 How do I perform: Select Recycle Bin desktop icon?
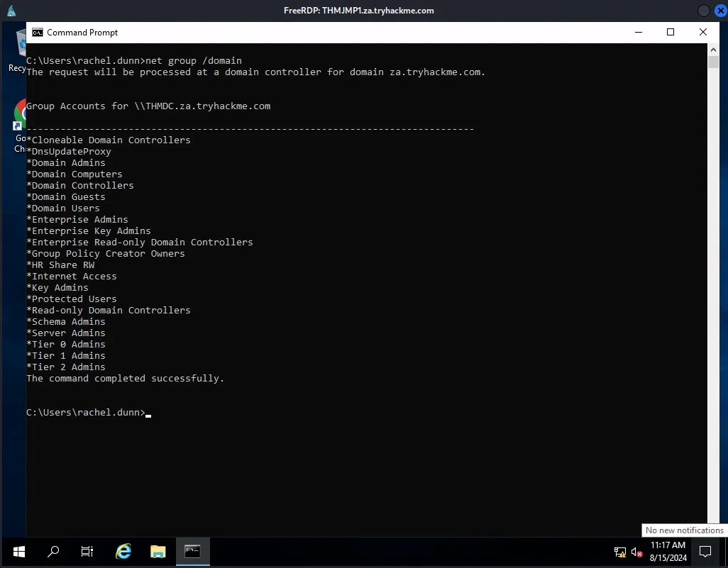(17, 51)
